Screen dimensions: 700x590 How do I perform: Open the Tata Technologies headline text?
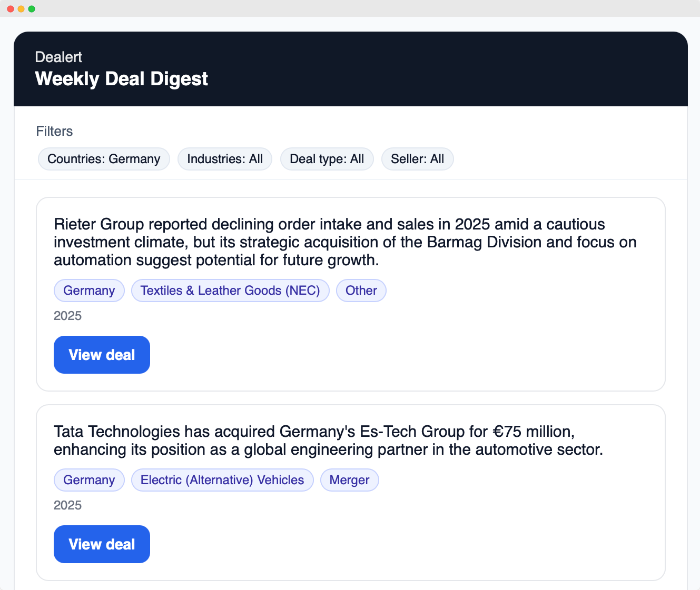[x=329, y=441]
